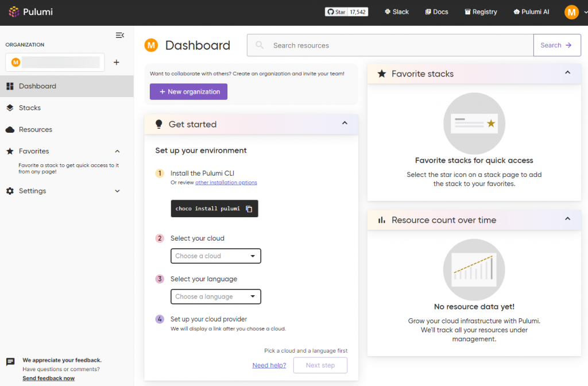Viewport: 588px width, 386px height.
Task: Click the user avatar M in header
Action: pyautogui.click(x=571, y=12)
